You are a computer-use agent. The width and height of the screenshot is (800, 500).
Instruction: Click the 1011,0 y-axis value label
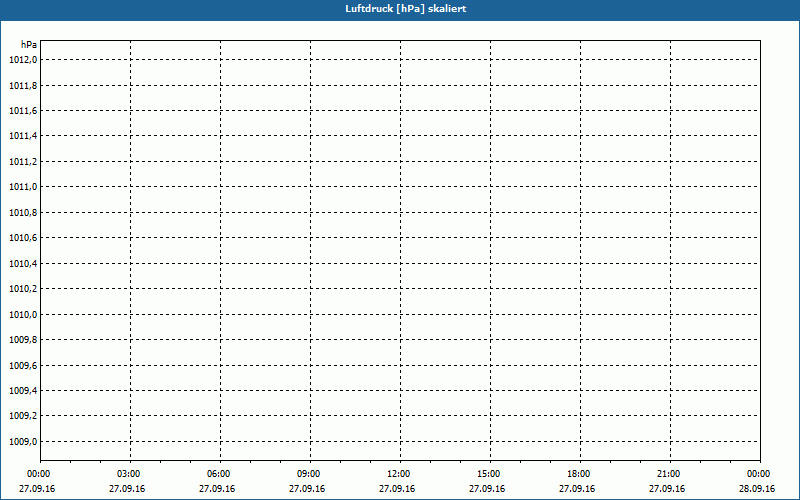click(x=23, y=187)
